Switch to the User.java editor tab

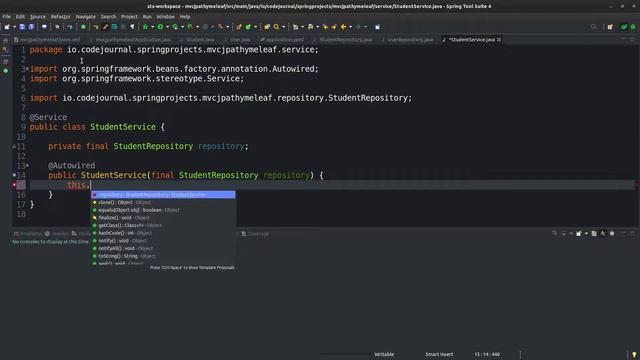(240, 40)
